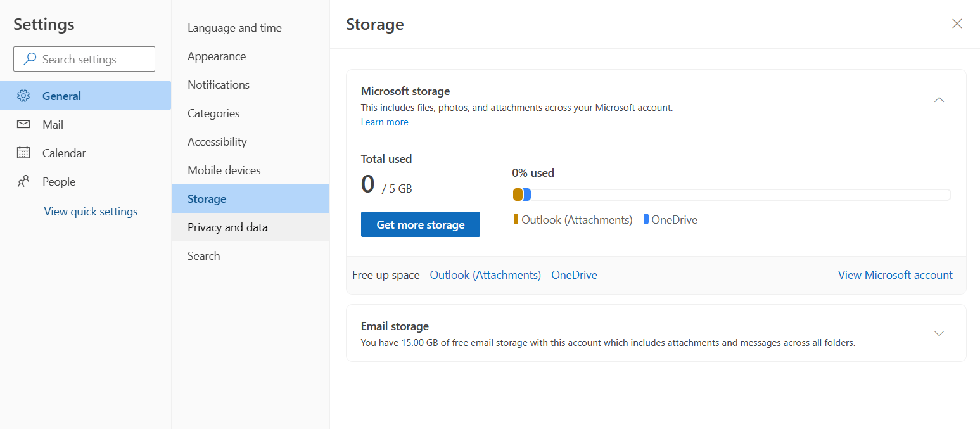The width and height of the screenshot is (980, 429).
Task: Open Privacy and data settings
Action: click(x=250, y=227)
